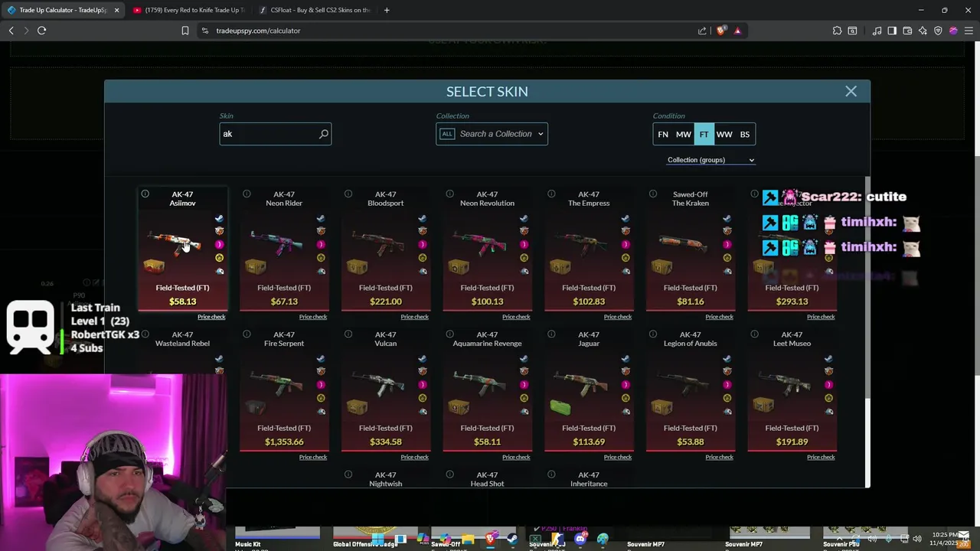Click share page icon in address bar

(x=702, y=31)
